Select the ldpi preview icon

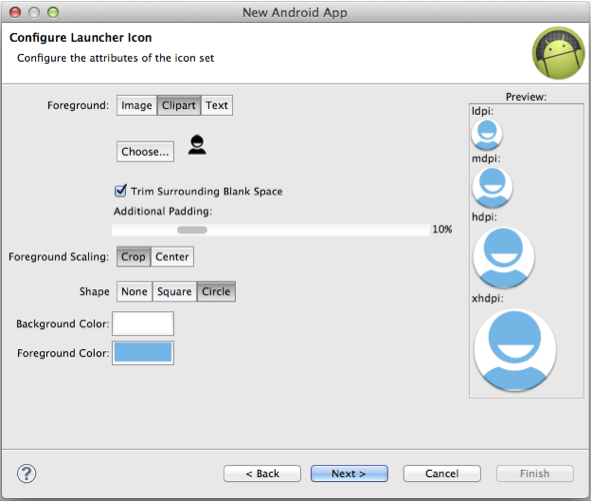point(487,135)
